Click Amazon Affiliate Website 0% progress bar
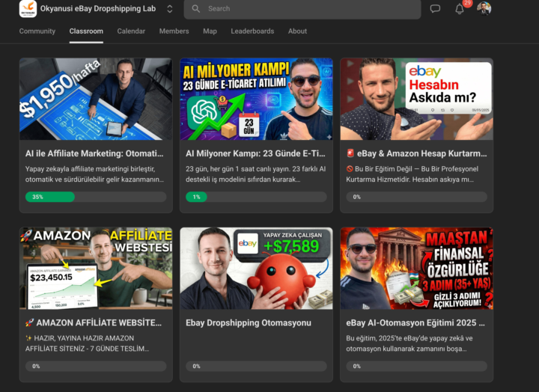539x392 pixels. 96,367
